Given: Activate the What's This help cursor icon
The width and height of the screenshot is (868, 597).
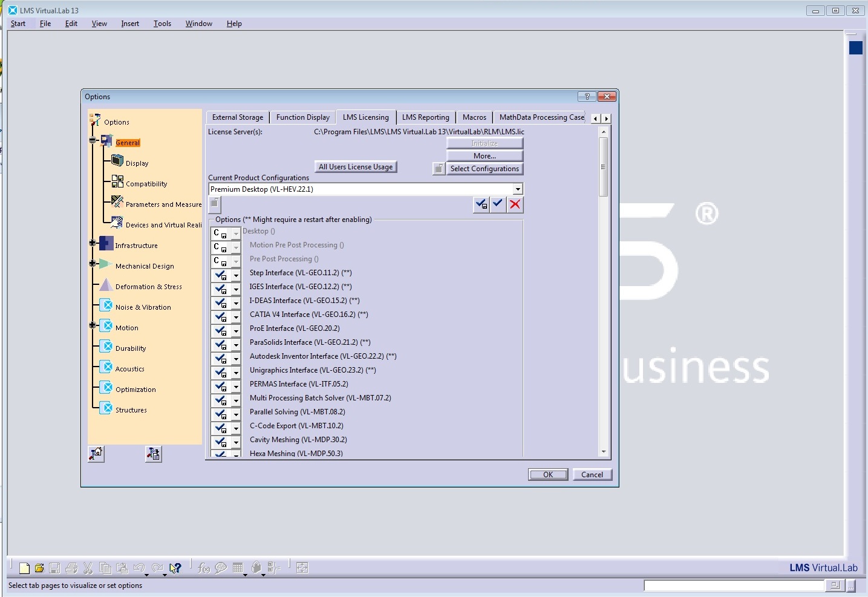Looking at the screenshot, I should (175, 568).
